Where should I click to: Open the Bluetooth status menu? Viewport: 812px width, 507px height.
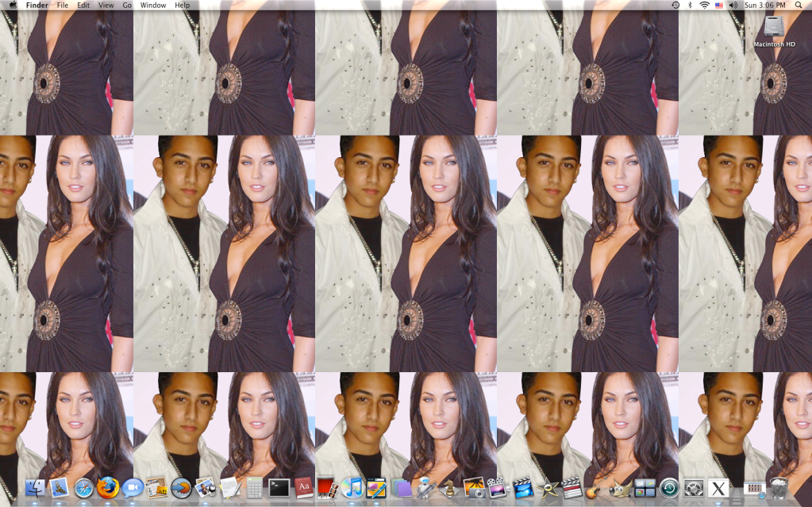point(690,6)
